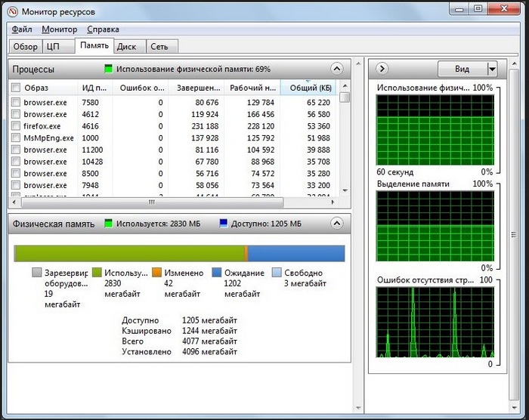
Task: Open the 'Вид' dropdown arrow
Action: pos(492,69)
